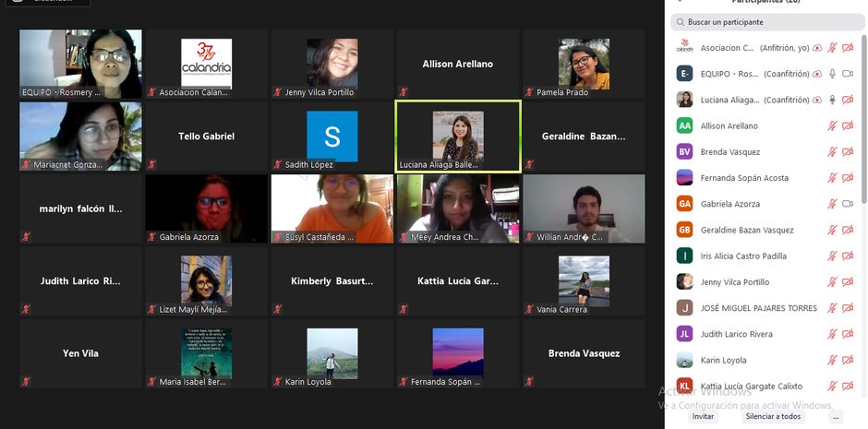The image size is (868, 429).
Task: Click recording icon in EQUIPO - Ros... row
Action: (x=817, y=74)
